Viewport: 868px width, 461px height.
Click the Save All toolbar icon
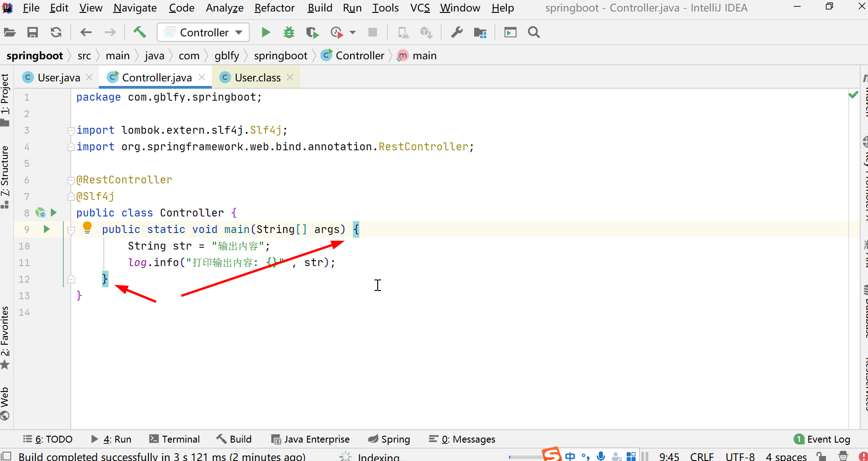33,32
